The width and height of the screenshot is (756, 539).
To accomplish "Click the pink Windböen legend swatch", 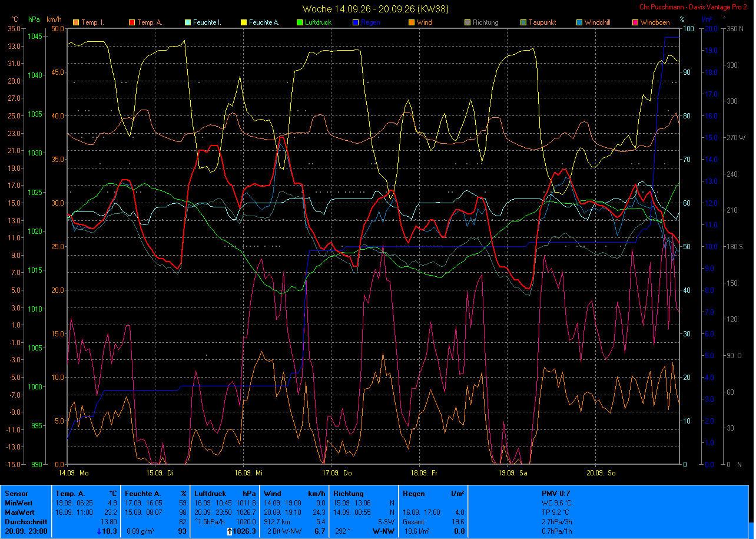I will click(x=635, y=23).
